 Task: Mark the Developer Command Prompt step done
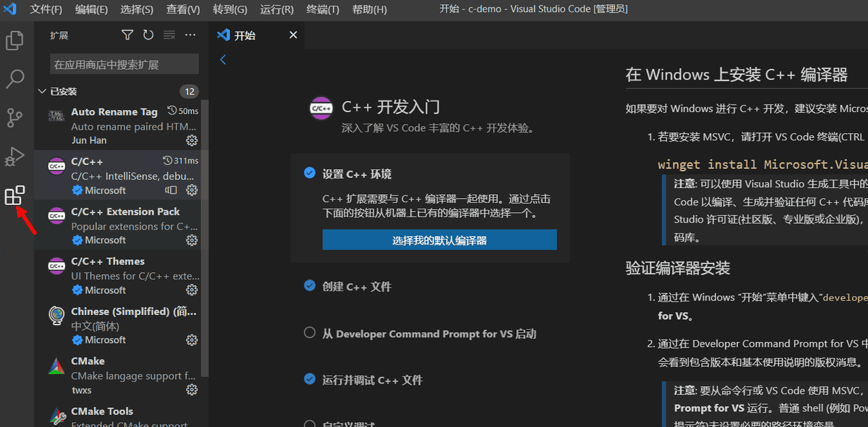pos(310,333)
